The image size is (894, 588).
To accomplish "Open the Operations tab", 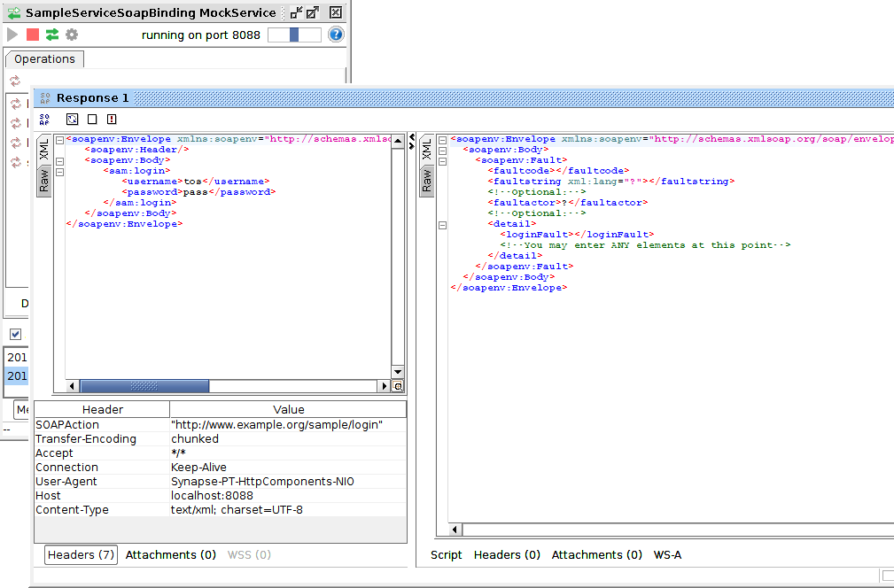I will pyautogui.click(x=44, y=59).
